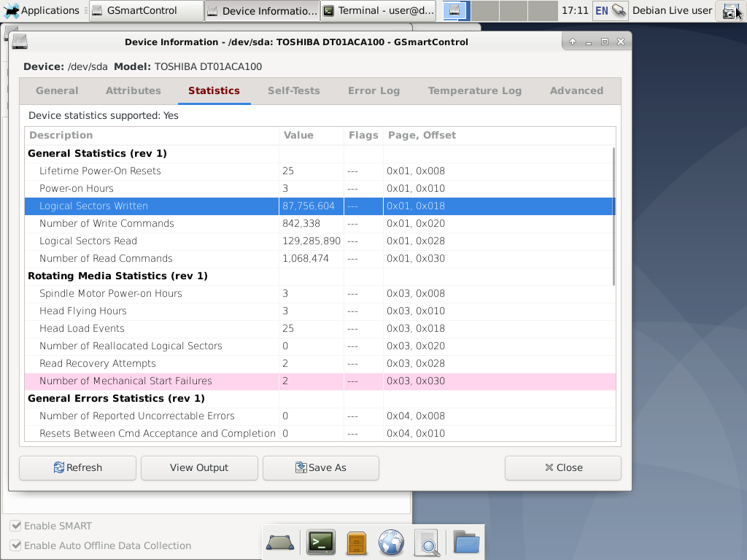The height and width of the screenshot is (560, 747).
Task: Open the Applications menu in the top panel
Action: point(41,10)
